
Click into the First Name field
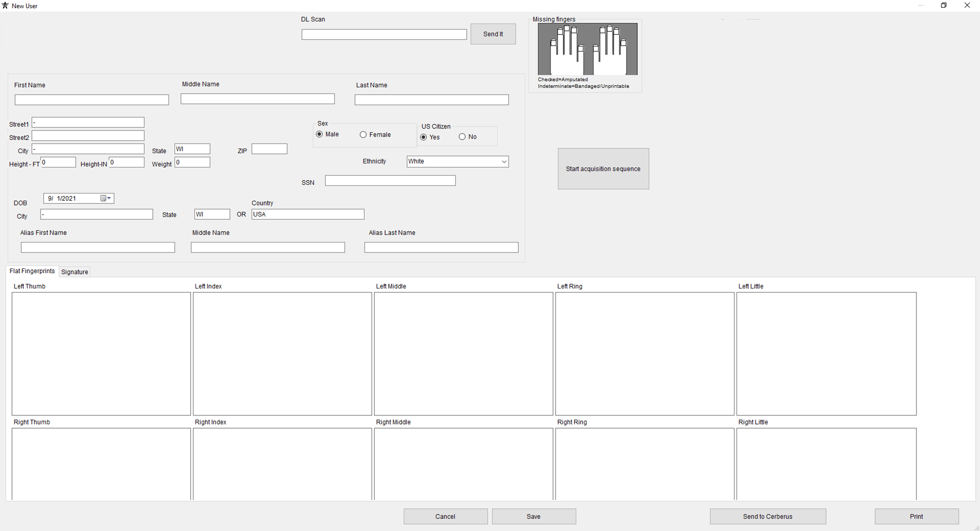click(x=91, y=100)
